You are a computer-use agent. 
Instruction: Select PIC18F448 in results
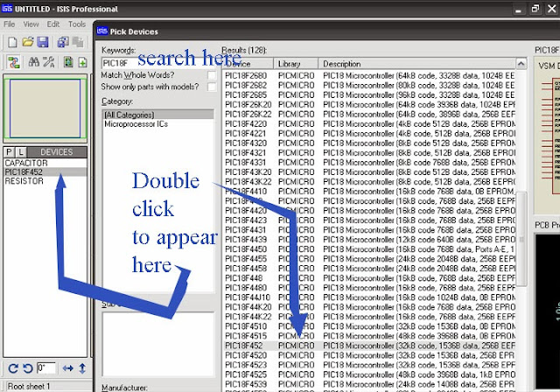[x=369, y=278]
